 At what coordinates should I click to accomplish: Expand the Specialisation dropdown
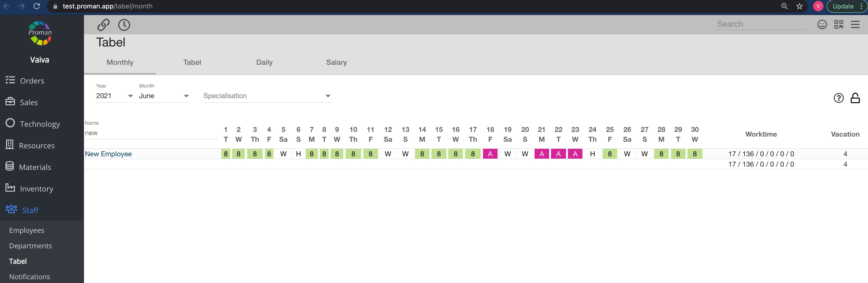(267, 96)
